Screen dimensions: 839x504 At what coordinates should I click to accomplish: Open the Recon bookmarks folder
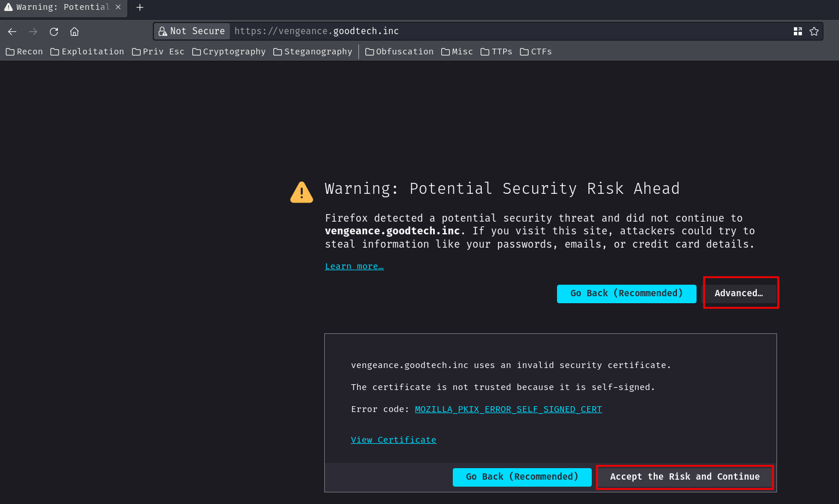(24, 51)
